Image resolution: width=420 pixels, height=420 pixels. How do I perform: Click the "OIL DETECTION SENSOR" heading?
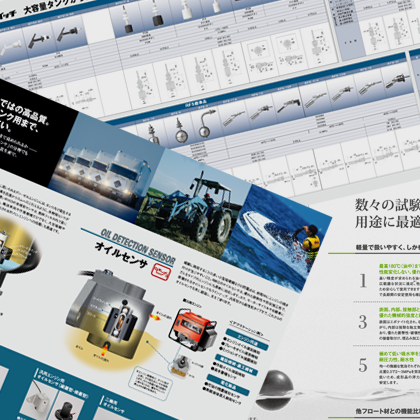[x=138, y=247]
